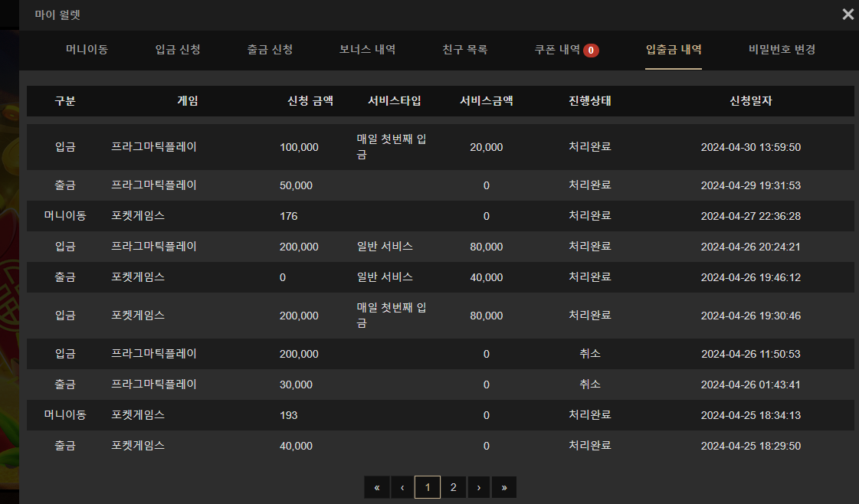The image size is (859, 504).
Task: Go to first page of pagination
Action: 377,487
